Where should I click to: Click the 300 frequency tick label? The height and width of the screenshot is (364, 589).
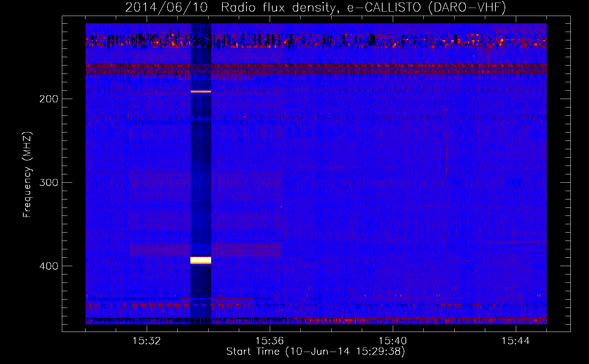tap(49, 182)
